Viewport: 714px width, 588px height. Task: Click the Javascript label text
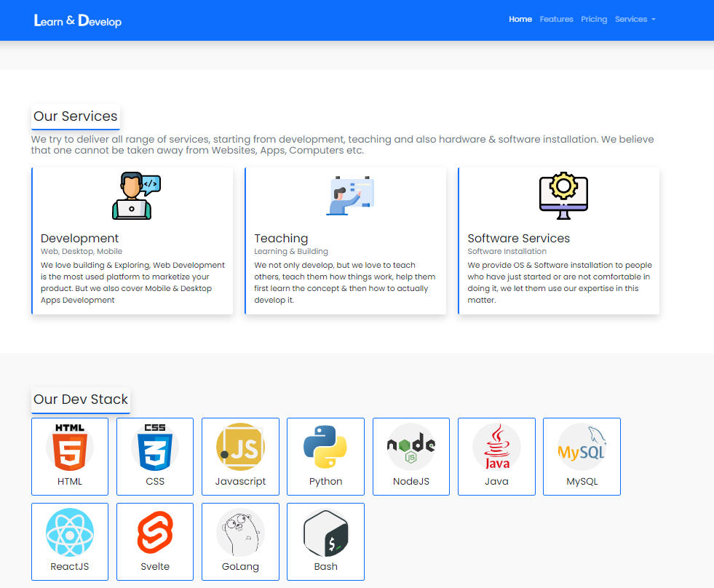(x=240, y=482)
